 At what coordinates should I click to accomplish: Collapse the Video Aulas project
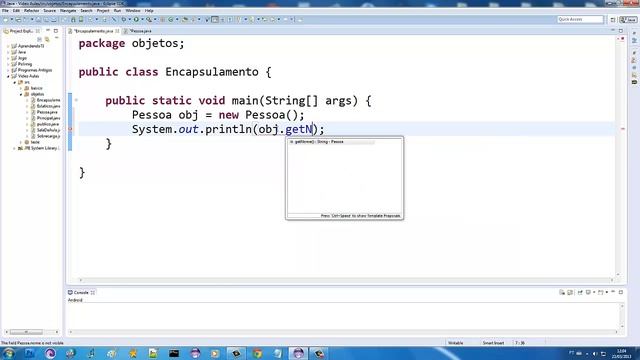8,76
